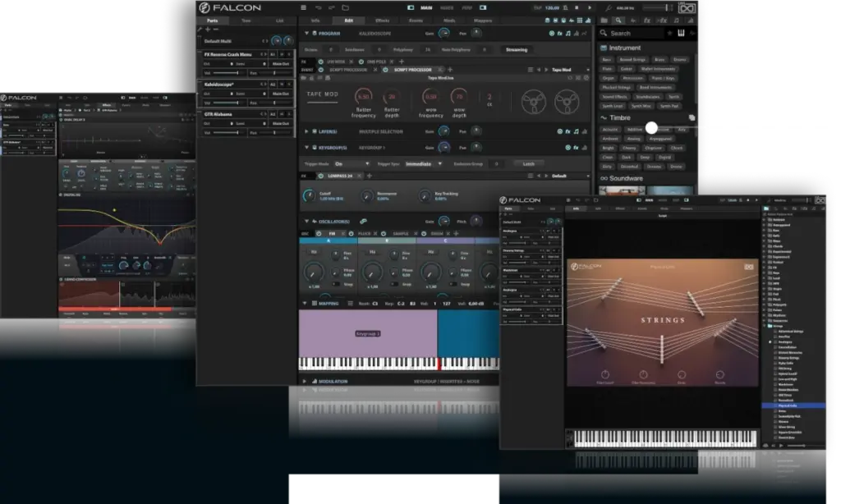Viewport: 841px width, 504px height.
Task: Click the link icon next to Oscillator(s)
Action: tap(362, 222)
